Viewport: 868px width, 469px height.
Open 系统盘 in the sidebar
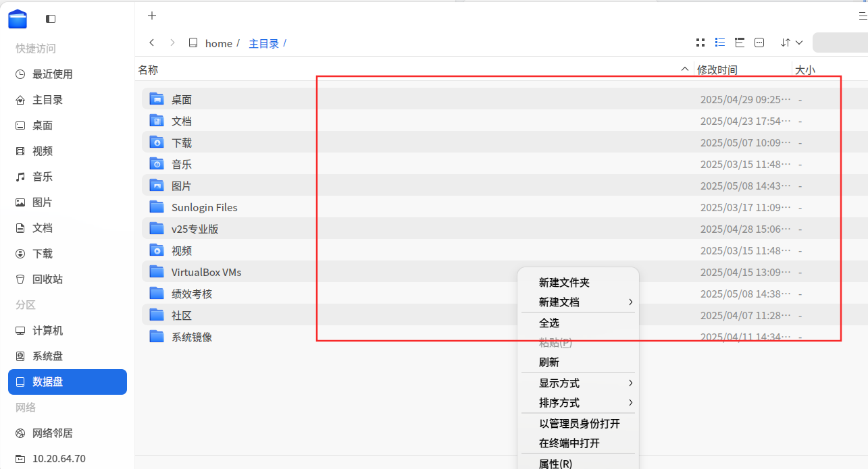(68, 356)
